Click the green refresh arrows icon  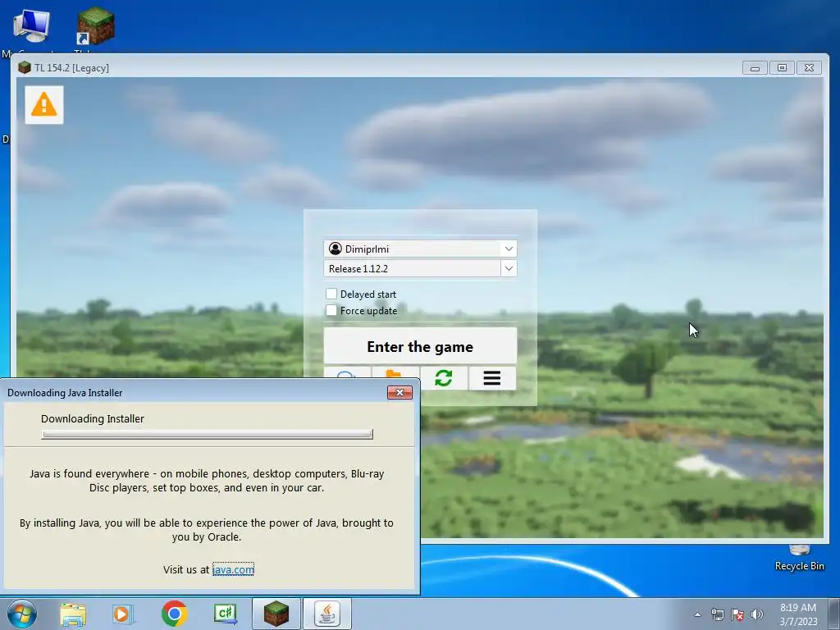pyautogui.click(x=444, y=378)
